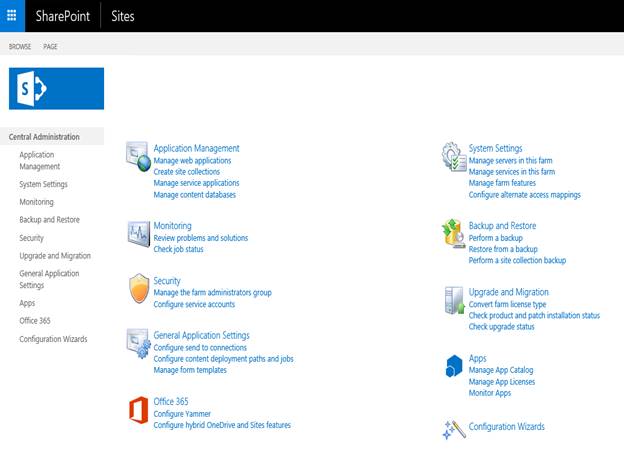Open the app launcher waffle icon

[12, 16]
